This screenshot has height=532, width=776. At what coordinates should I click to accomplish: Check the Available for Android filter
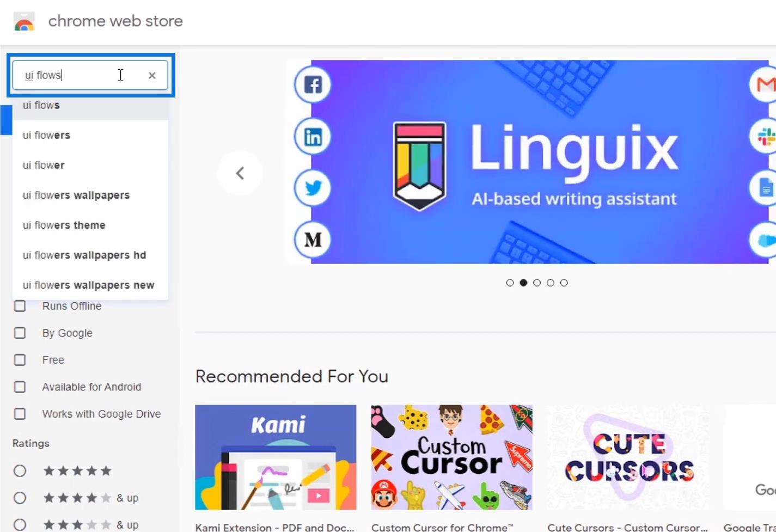(x=20, y=387)
